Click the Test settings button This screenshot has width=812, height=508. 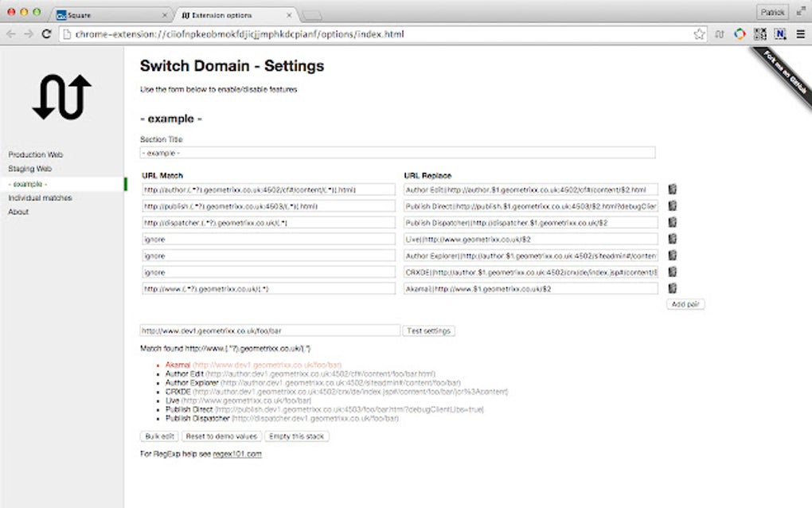(x=428, y=330)
